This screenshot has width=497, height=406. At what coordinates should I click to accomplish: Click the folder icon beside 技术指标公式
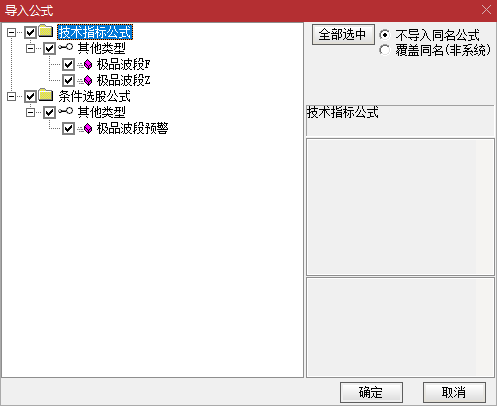click(x=46, y=31)
